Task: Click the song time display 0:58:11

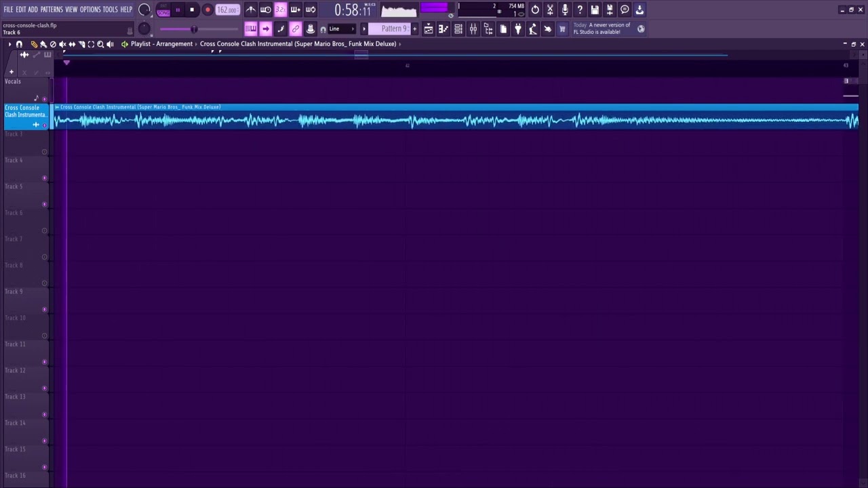Action: click(x=353, y=10)
